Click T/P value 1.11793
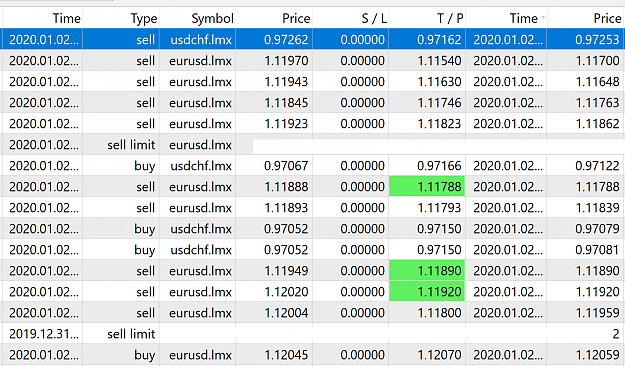The width and height of the screenshot is (625, 367). pos(439,208)
